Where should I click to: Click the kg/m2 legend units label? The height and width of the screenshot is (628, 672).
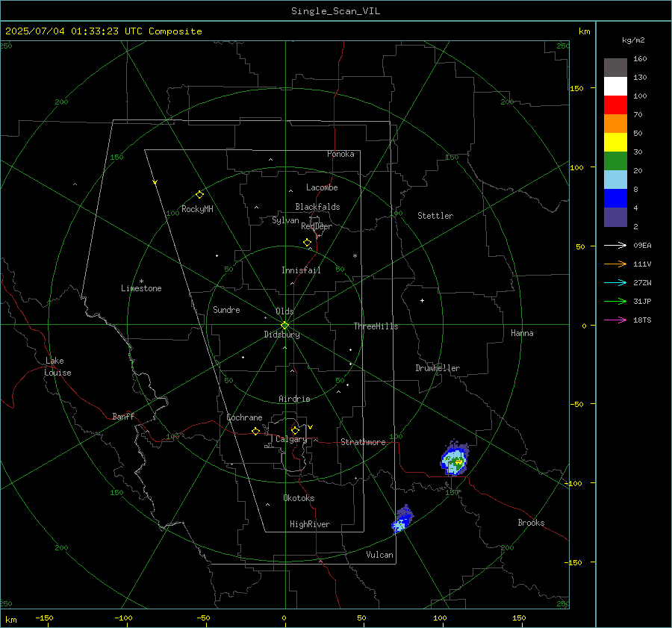(x=633, y=40)
